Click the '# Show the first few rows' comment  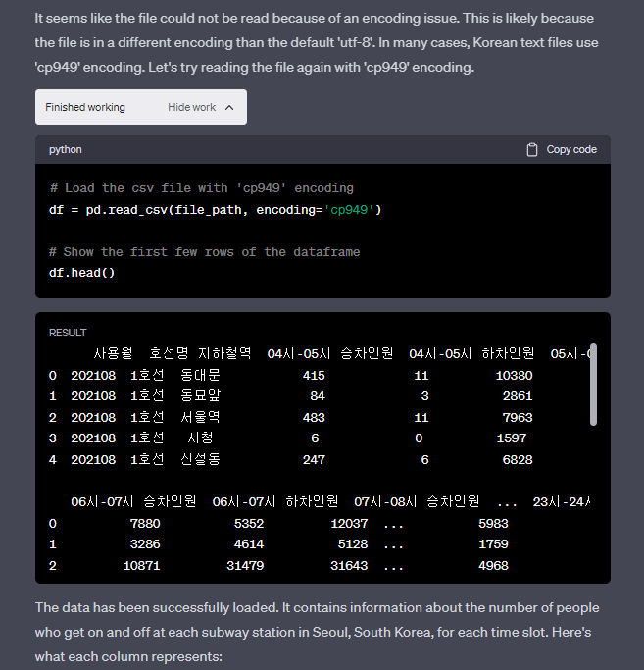click(x=204, y=251)
